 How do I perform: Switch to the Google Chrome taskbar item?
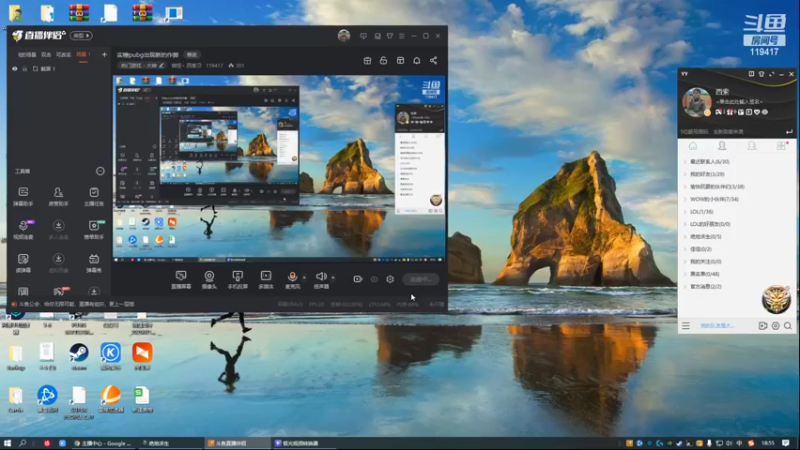103,443
